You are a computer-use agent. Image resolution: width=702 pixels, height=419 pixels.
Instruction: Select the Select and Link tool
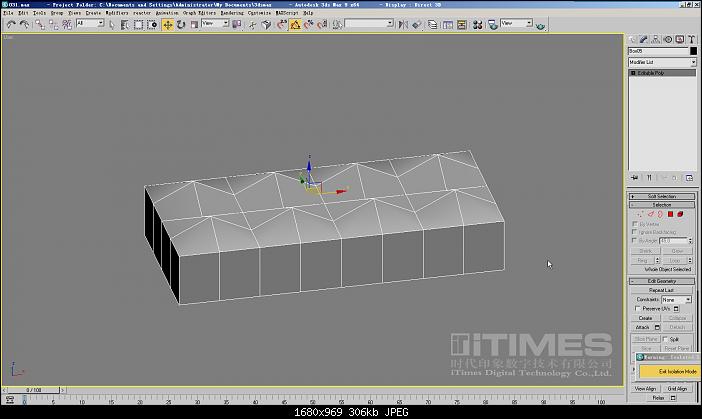[40, 25]
